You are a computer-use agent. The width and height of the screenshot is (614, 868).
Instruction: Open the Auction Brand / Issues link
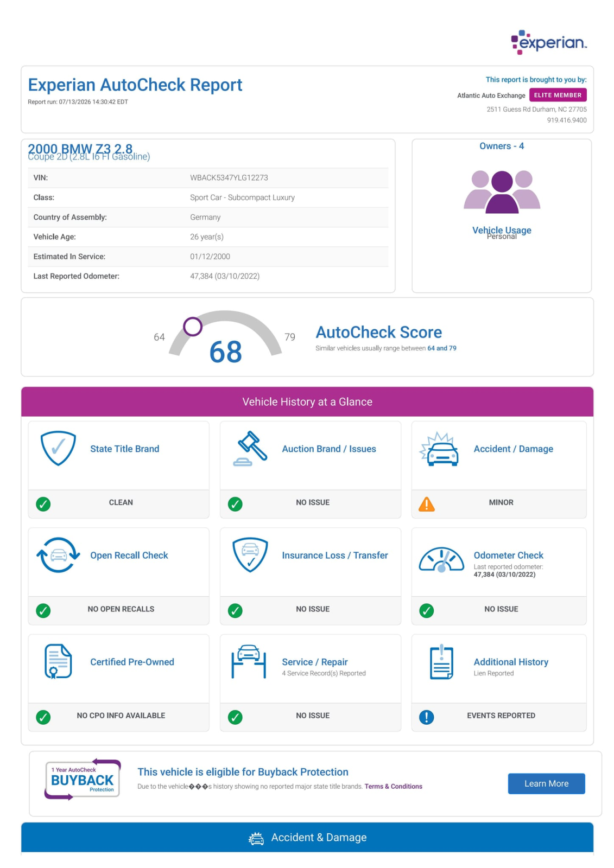pyautogui.click(x=329, y=449)
